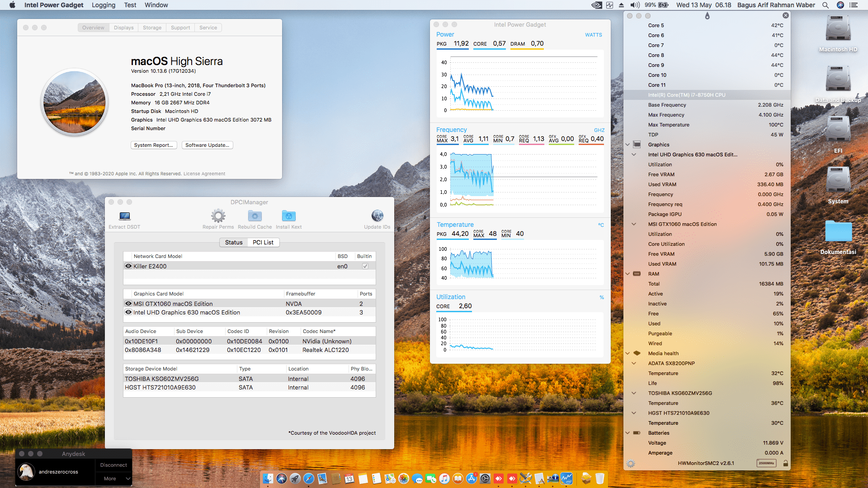868x488 pixels.
Task: Select the Overview tab
Action: click(x=93, y=28)
